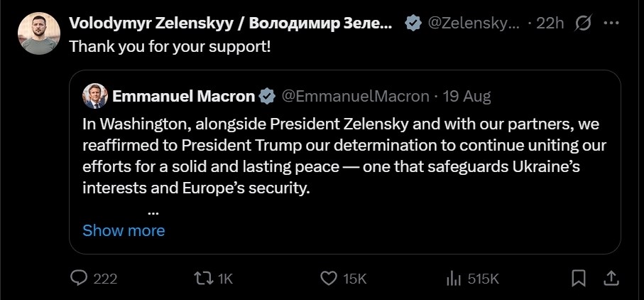Click the Emmanuel Macron display name
The height and width of the screenshot is (300, 644).
pos(183,96)
